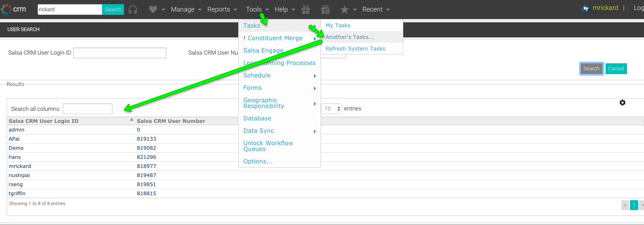Image resolution: width=644 pixels, height=225 pixels.
Task: Click the add-gift icon with plus
Action: click(x=326, y=9)
